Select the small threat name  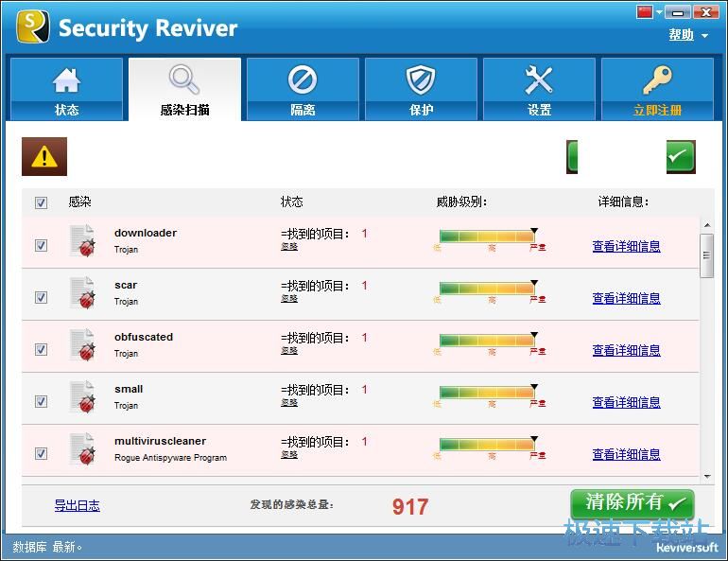(x=129, y=389)
